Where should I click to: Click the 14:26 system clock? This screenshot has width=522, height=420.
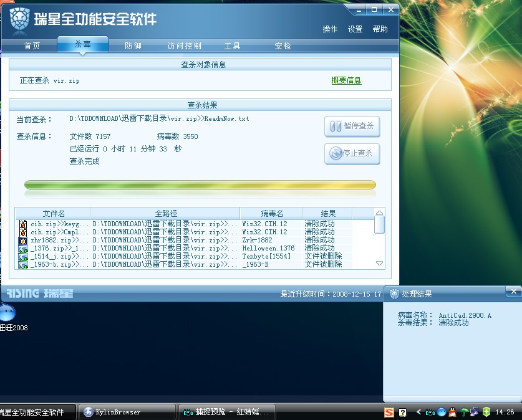point(505,412)
